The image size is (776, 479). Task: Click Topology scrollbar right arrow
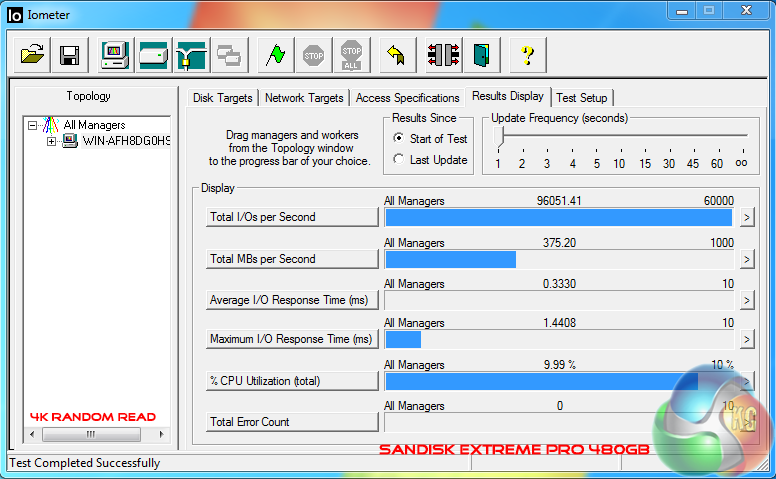click(161, 434)
